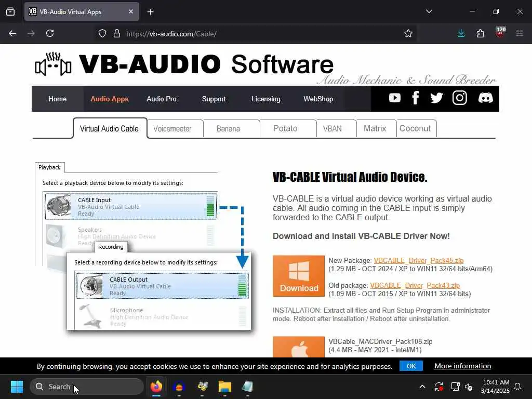Open the Firefox hamburger menu

click(x=520, y=33)
